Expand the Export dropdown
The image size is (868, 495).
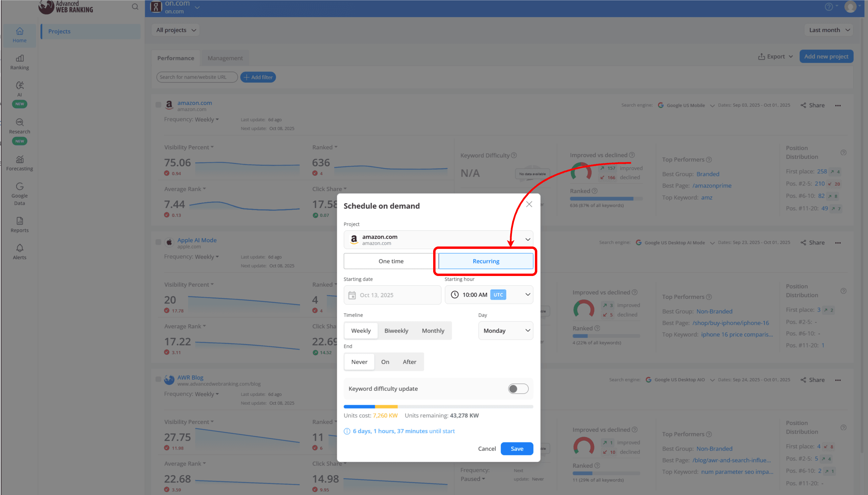pos(775,56)
